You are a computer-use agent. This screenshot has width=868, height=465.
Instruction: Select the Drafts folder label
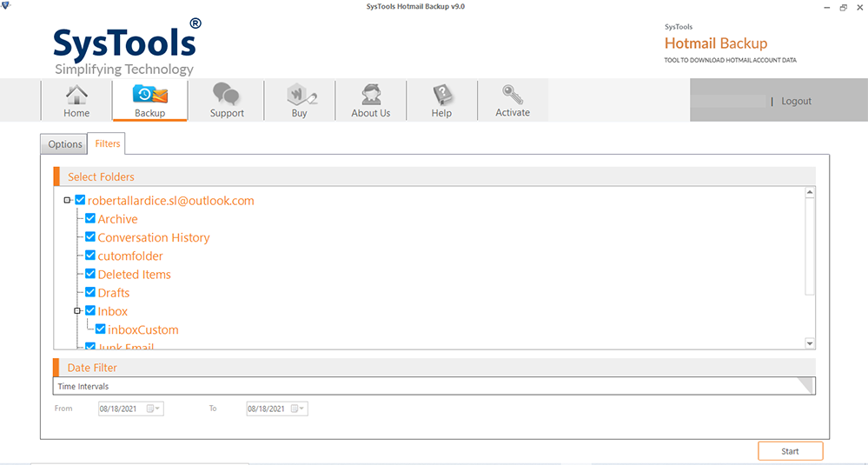point(114,293)
